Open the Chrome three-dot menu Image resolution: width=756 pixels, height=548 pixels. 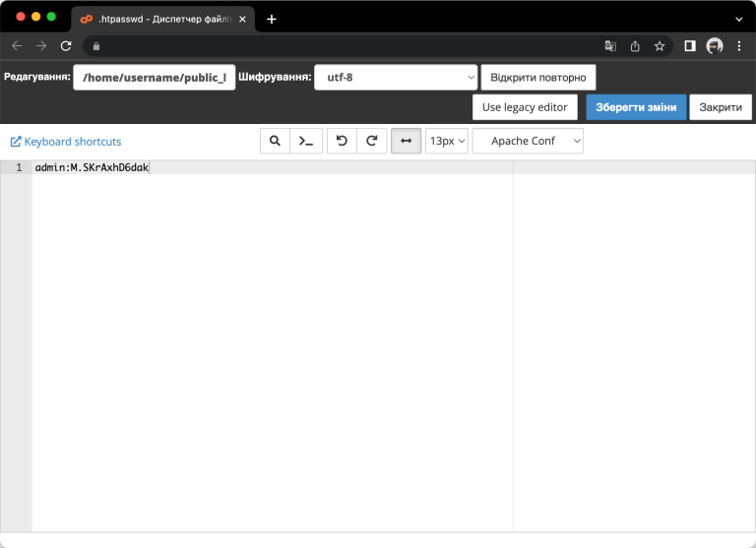[739, 46]
